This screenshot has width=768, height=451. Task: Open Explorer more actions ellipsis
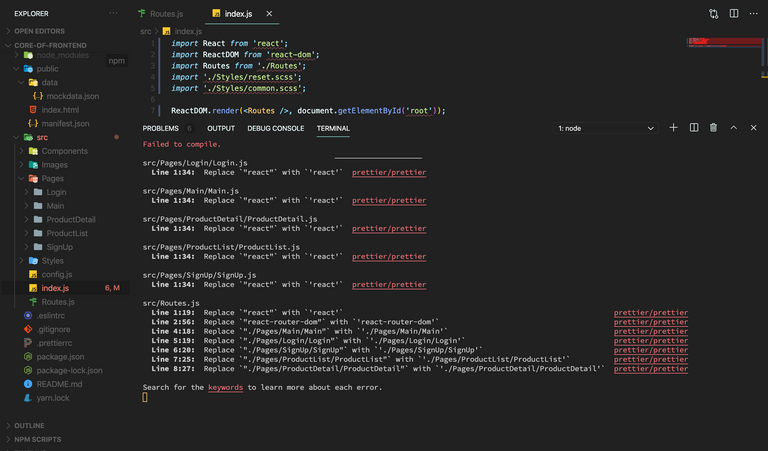point(113,13)
